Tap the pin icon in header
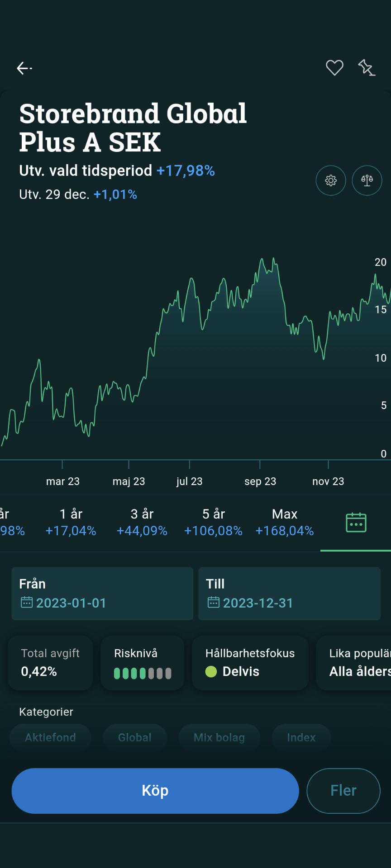 (x=367, y=68)
